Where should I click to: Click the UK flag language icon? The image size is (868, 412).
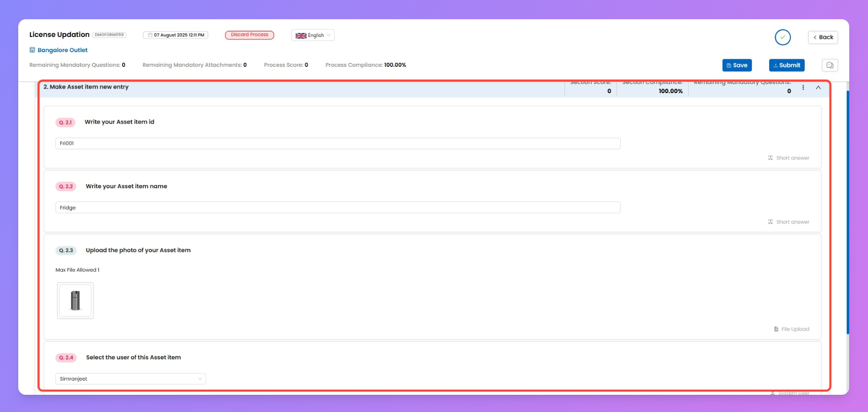pyautogui.click(x=301, y=35)
